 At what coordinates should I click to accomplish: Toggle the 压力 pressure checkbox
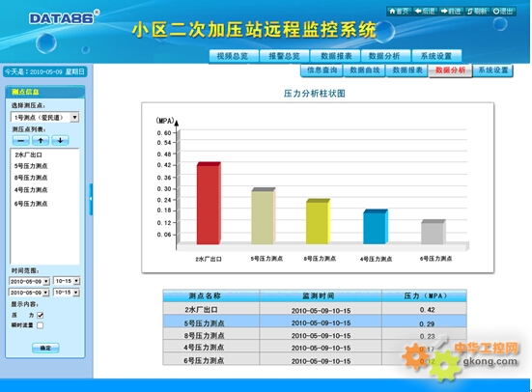(x=40, y=315)
